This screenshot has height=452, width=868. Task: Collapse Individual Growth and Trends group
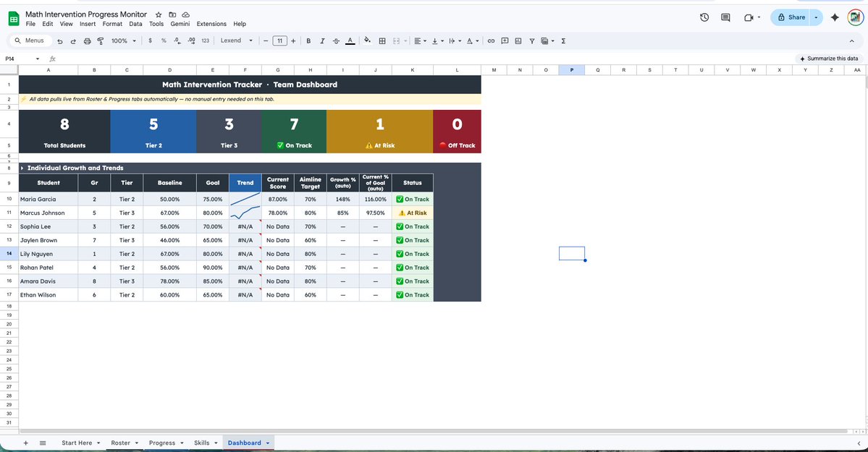coord(22,168)
